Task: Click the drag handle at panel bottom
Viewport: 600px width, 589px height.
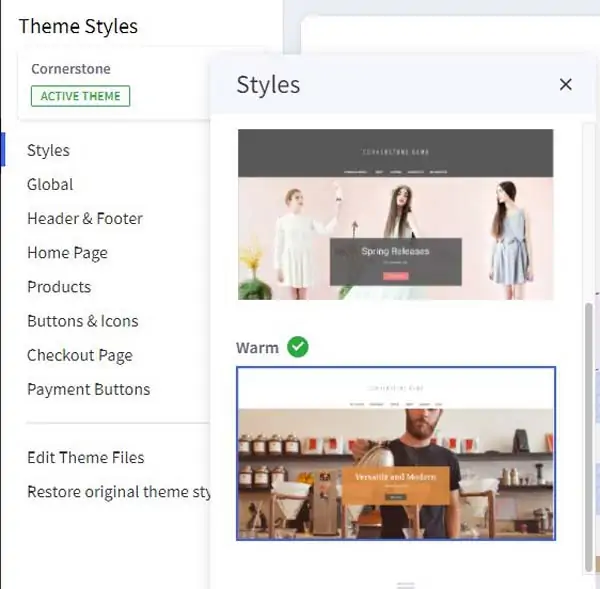Action: pos(406,585)
